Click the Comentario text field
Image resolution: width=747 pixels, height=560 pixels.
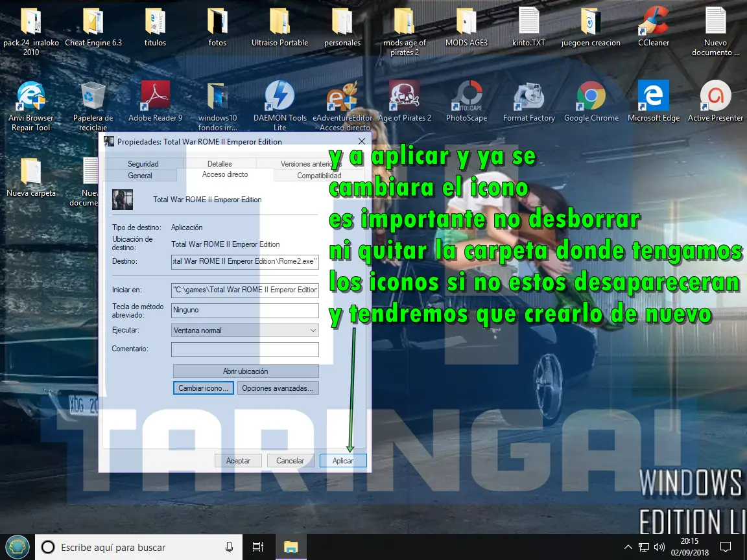pos(245,349)
